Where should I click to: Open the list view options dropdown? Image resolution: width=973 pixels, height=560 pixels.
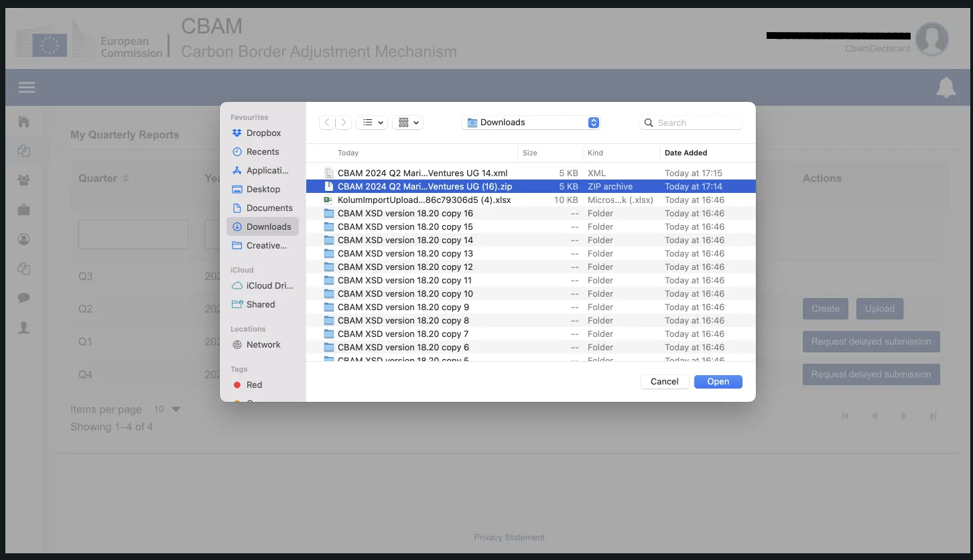click(372, 123)
